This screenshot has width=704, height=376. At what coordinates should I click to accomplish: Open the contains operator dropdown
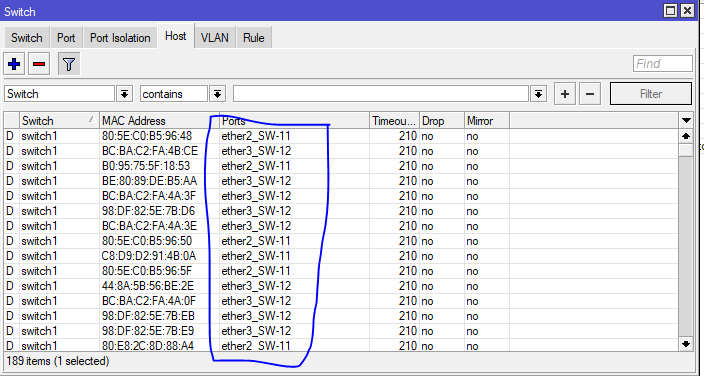tap(217, 94)
